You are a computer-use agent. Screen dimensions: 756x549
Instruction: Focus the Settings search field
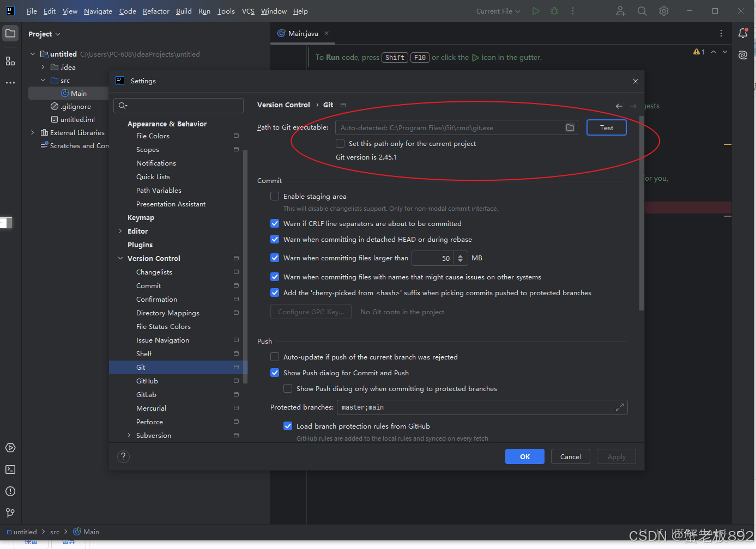[178, 106]
